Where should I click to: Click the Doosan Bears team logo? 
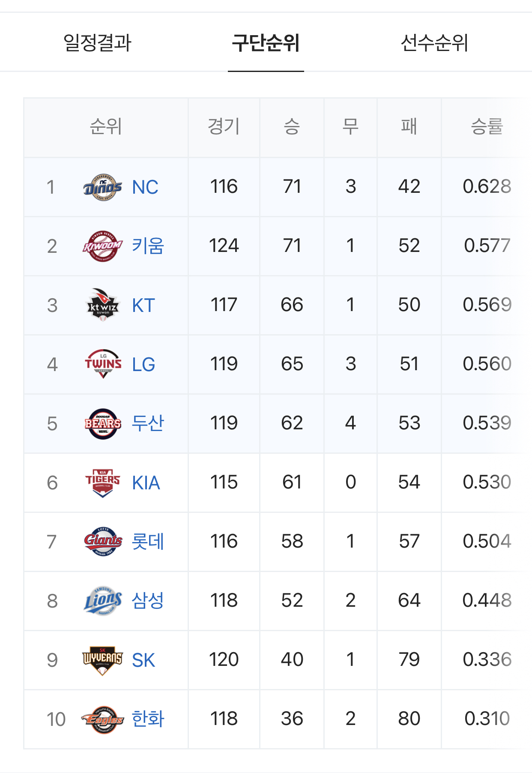[x=103, y=423]
